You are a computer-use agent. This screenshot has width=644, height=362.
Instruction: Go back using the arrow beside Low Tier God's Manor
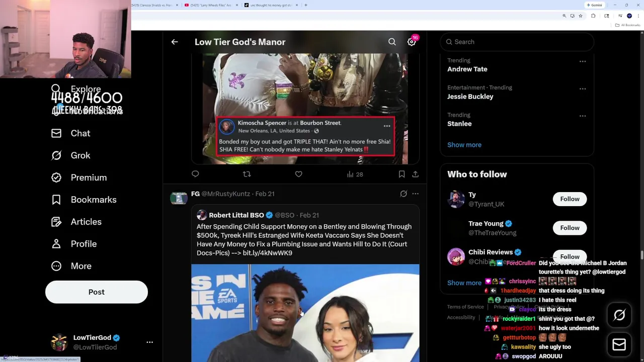175,42
